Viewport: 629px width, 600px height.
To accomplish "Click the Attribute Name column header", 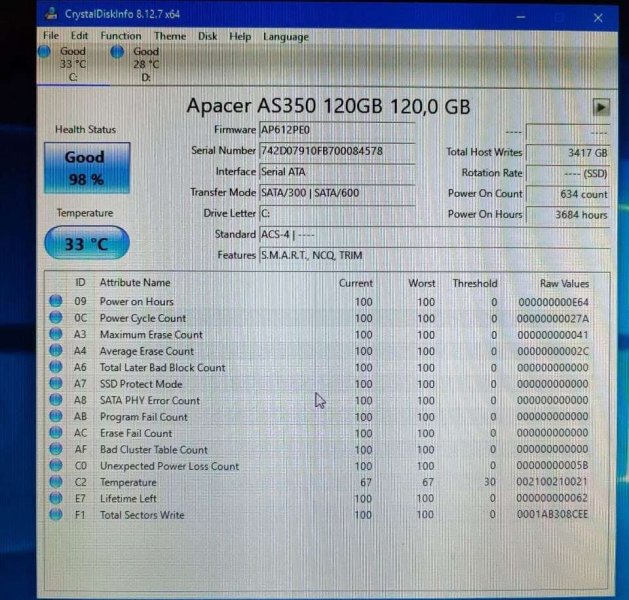I will click(135, 283).
